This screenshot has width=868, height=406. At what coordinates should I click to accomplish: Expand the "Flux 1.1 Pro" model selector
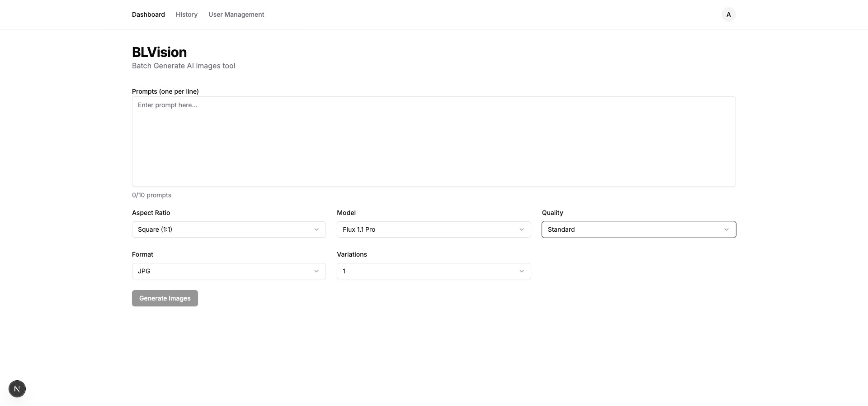click(433, 229)
